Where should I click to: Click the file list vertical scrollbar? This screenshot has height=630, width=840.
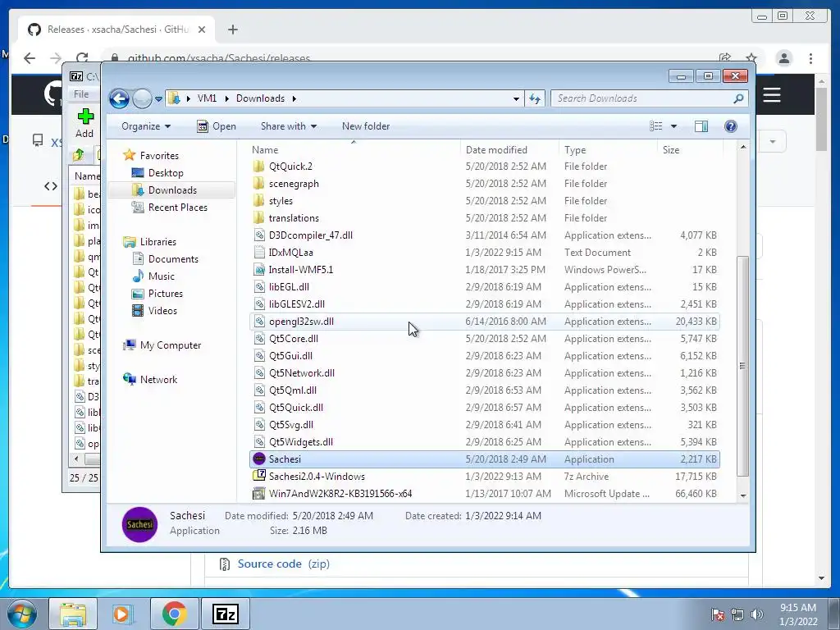click(x=743, y=366)
